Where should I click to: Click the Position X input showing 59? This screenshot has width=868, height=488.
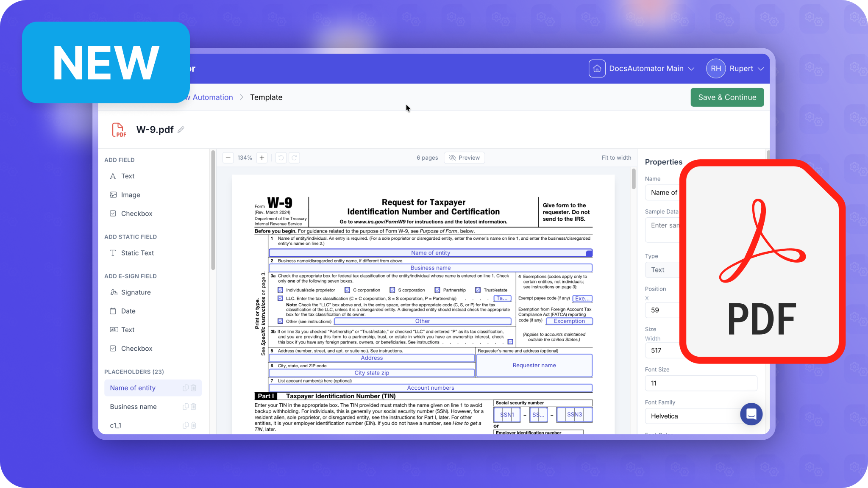coord(663,310)
